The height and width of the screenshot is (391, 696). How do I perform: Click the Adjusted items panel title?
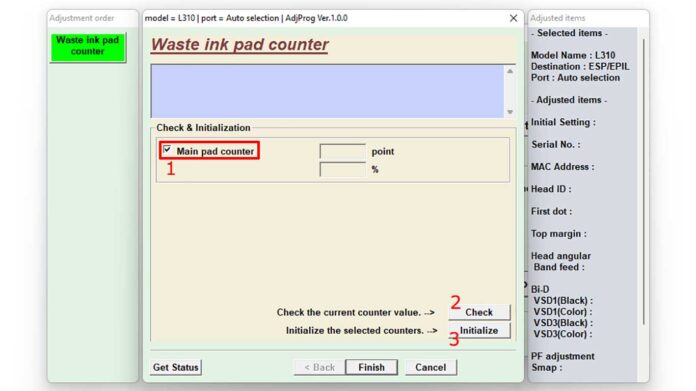click(558, 18)
